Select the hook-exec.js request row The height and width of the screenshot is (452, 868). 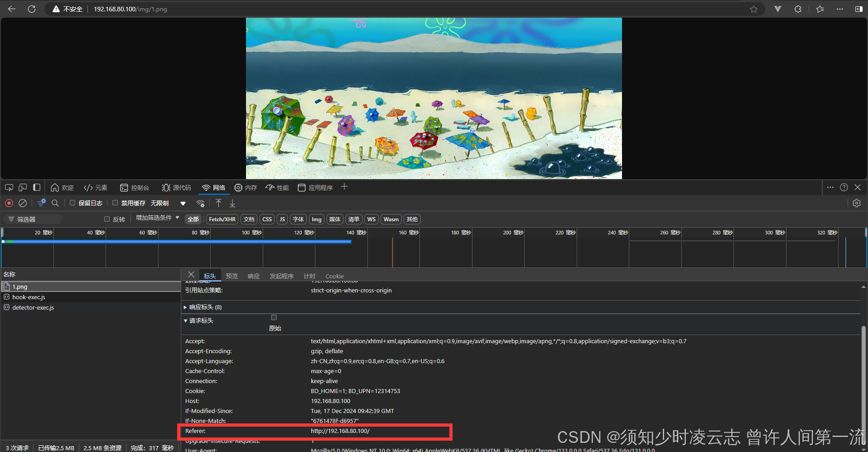click(x=91, y=297)
